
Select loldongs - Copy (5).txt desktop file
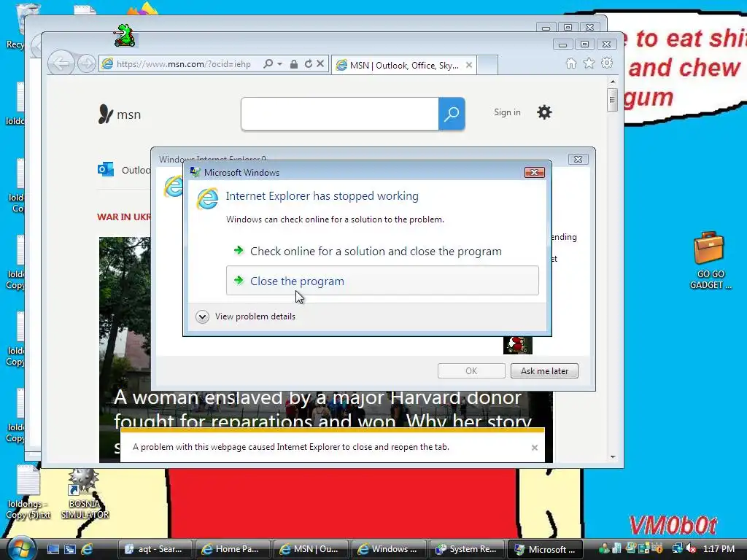tap(28, 492)
